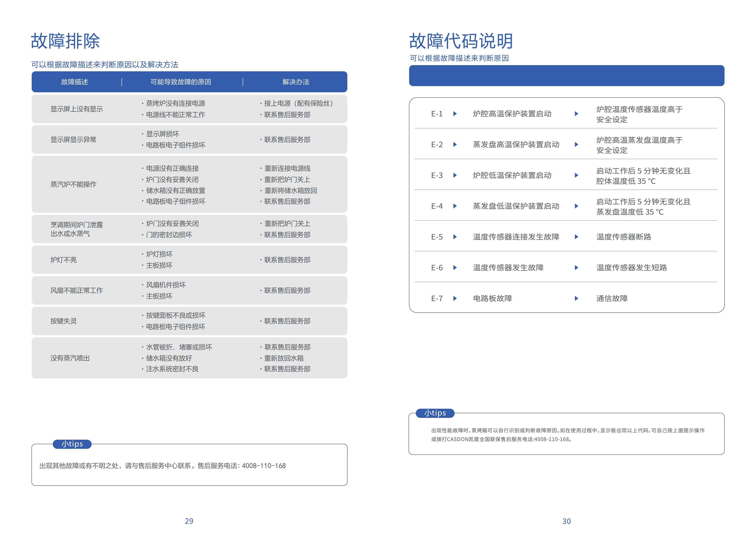The image size is (756, 534).
Task: Click arrow after 温度传感器发生故障
Action: (x=576, y=268)
